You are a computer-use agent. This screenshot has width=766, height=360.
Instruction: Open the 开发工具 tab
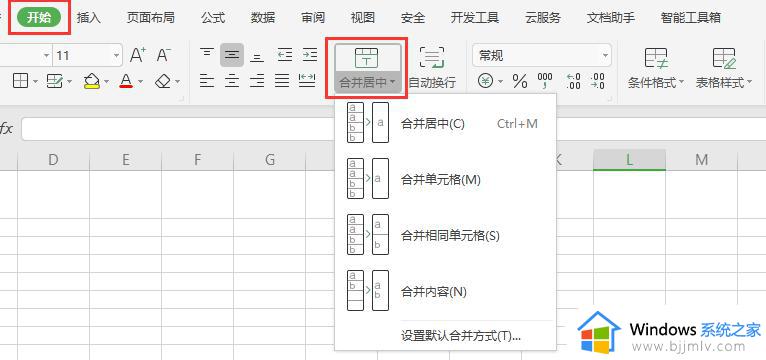[475, 18]
